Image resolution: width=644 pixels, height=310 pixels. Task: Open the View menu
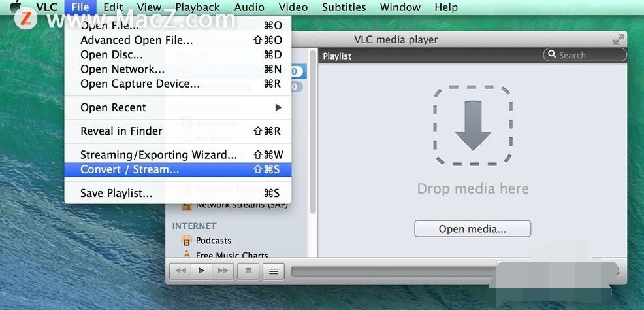[149, 7]
